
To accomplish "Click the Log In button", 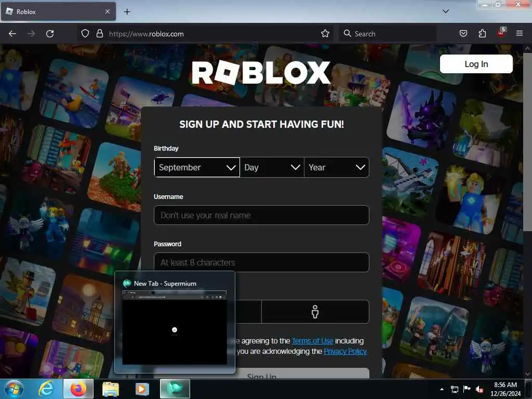I will pos(476,64).
